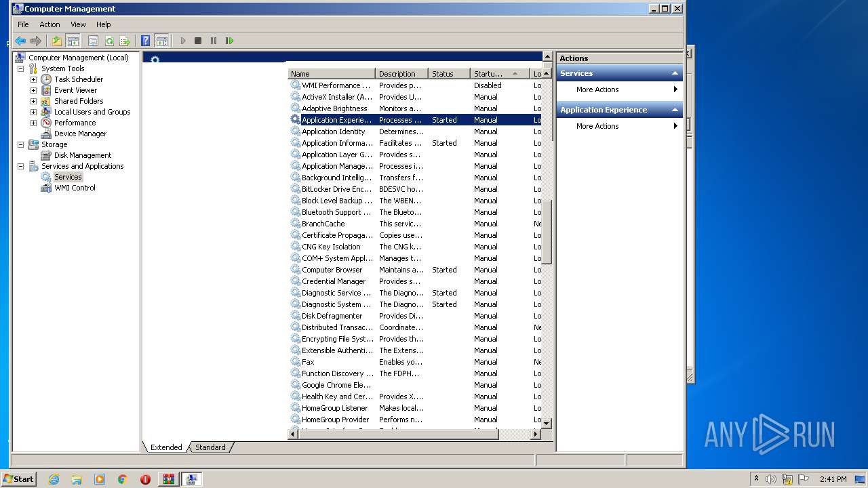
Task: Expand the Shared Folders node
Action: pos(33,101)
